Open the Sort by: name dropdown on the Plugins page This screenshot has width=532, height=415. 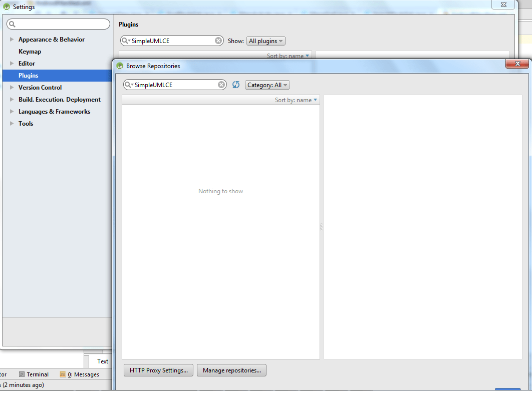point(288,56)
